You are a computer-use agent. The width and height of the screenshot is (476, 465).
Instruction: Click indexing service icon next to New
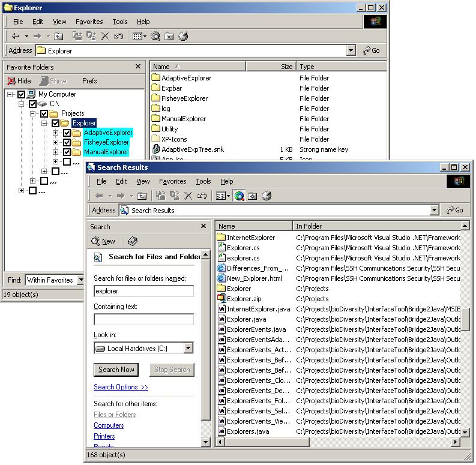(x=133, y=241)
